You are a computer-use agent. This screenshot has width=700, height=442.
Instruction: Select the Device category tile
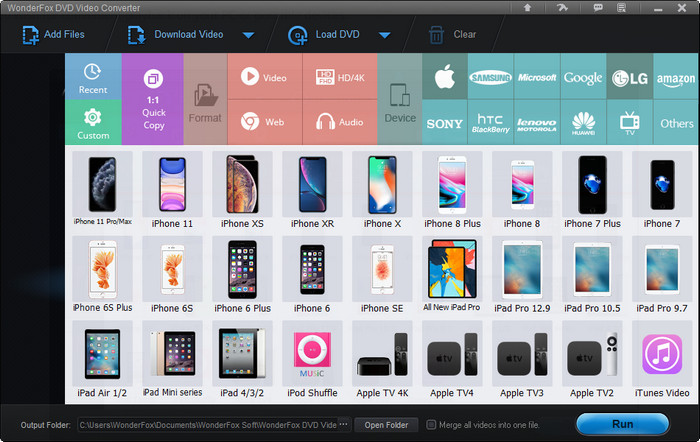pyautogui.click(x=400, y=99)
